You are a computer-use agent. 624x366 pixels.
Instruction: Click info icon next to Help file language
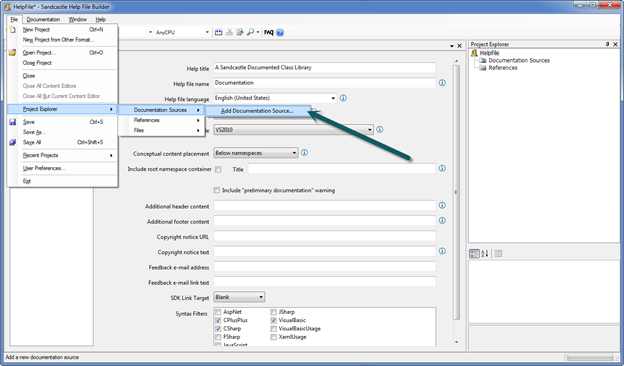click(x=343, y=98)
